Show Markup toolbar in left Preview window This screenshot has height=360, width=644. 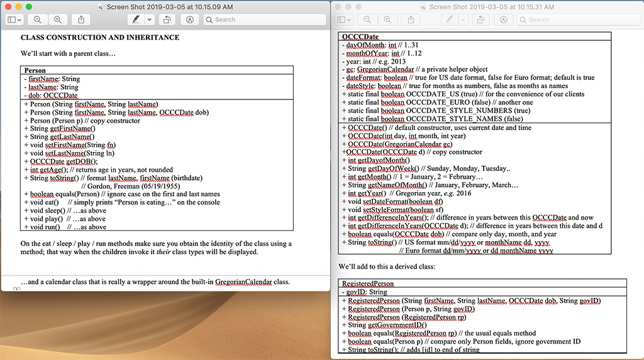click(x=190, y=20)
